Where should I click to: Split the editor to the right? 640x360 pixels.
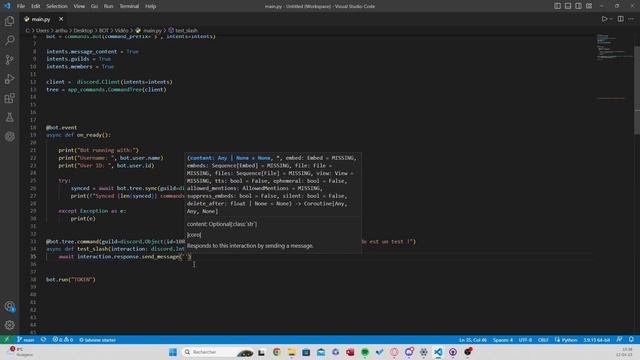pos(620,19)
